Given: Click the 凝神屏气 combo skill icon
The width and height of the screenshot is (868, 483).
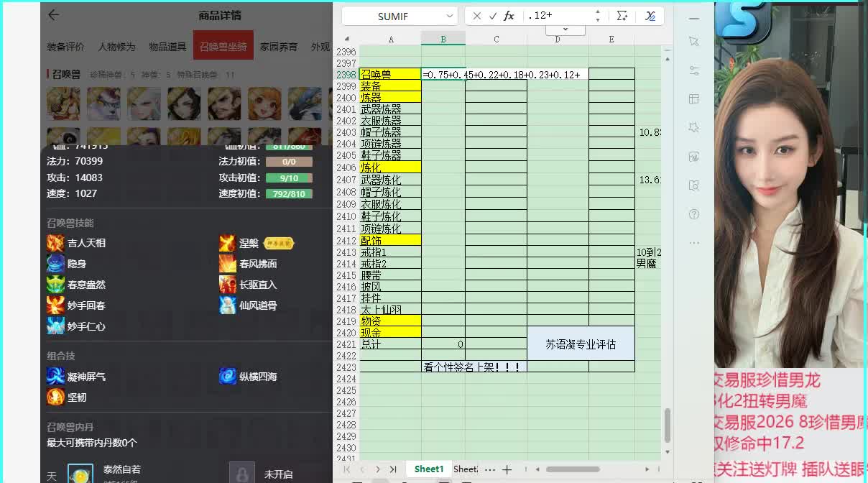Looking at the screenshot, I should coord(55,376).
